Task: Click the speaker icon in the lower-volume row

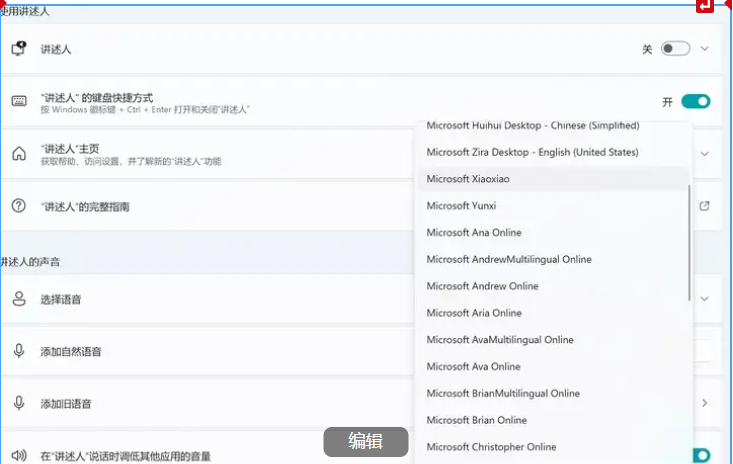Action: coord(19,455)
